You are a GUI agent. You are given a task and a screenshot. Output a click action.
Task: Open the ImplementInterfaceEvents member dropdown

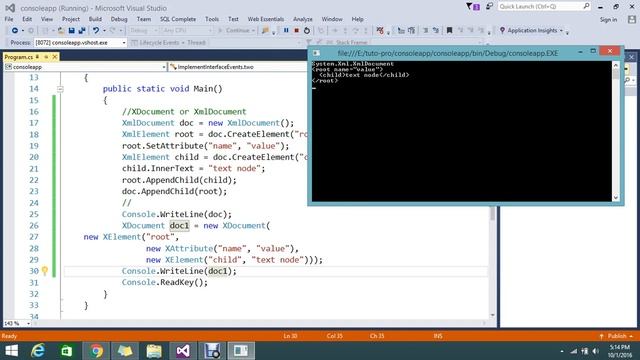pos(238,67)
